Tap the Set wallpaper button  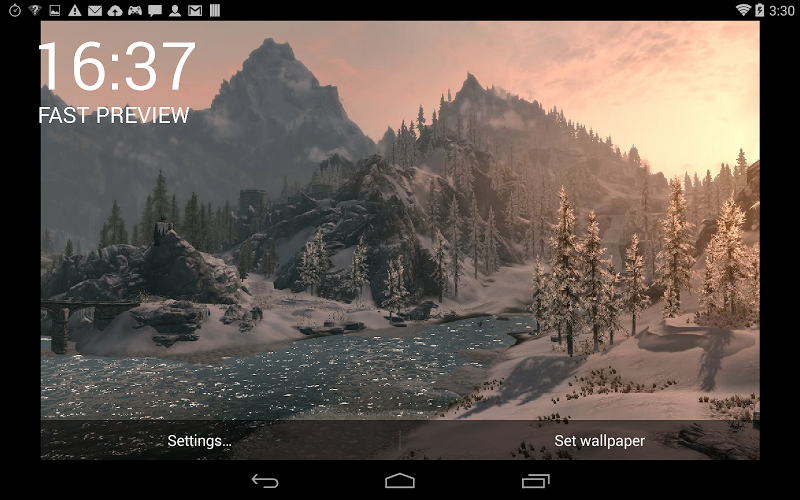coord(599,440)
